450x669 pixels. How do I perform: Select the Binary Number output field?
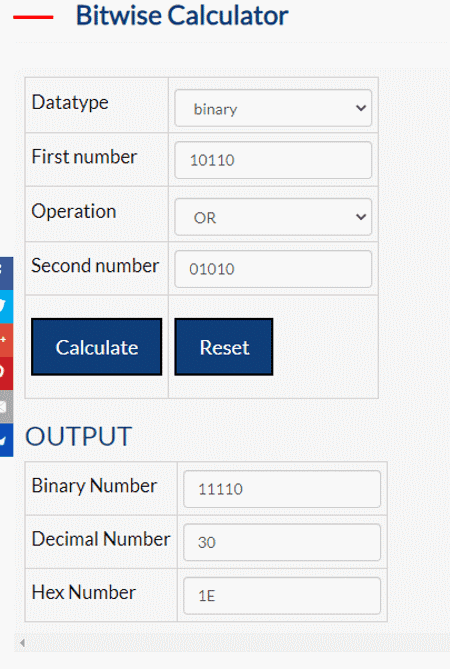point(282,489)
